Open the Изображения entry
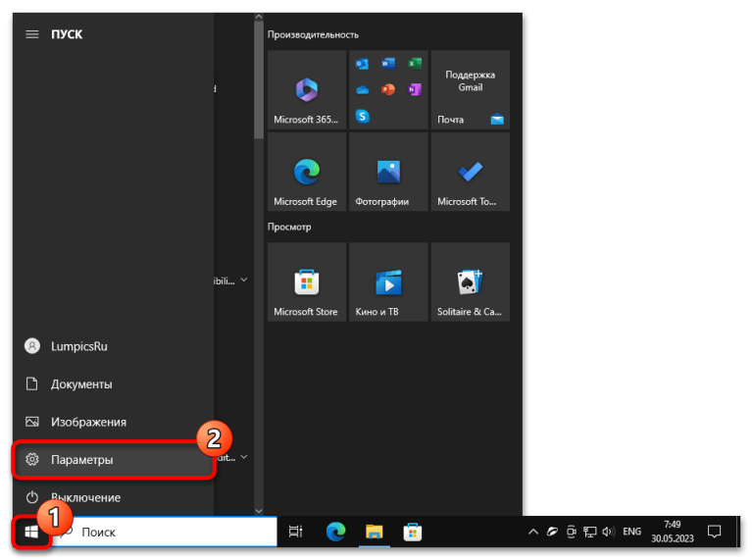Viewport: 753px width, 560px height. coord(114,422)
